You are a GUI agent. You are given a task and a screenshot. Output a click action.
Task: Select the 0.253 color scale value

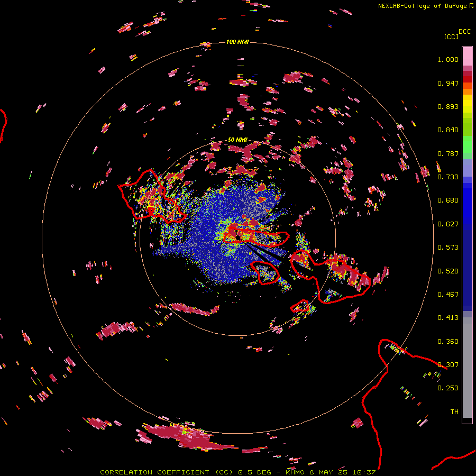(x=448, y=388)
